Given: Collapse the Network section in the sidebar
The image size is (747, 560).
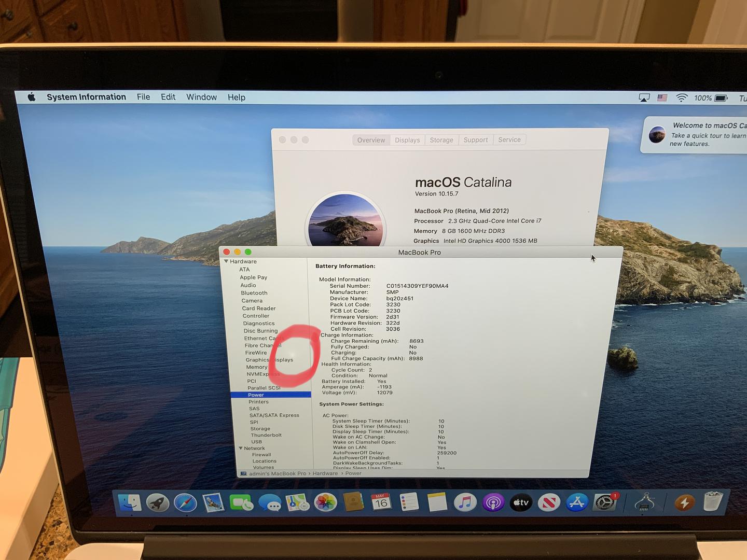Looking at the screenshot, I should pos(241,448).
